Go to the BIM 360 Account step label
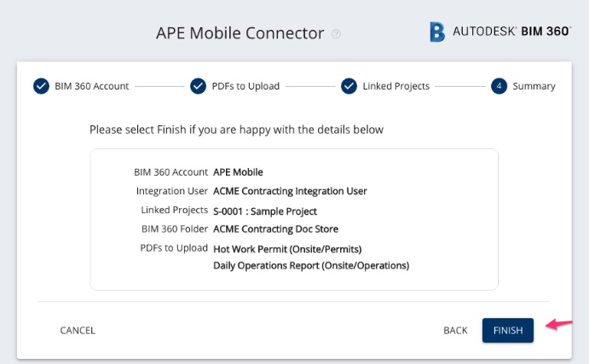This screenshot has height=364, width=589. (x=92, y=86)
